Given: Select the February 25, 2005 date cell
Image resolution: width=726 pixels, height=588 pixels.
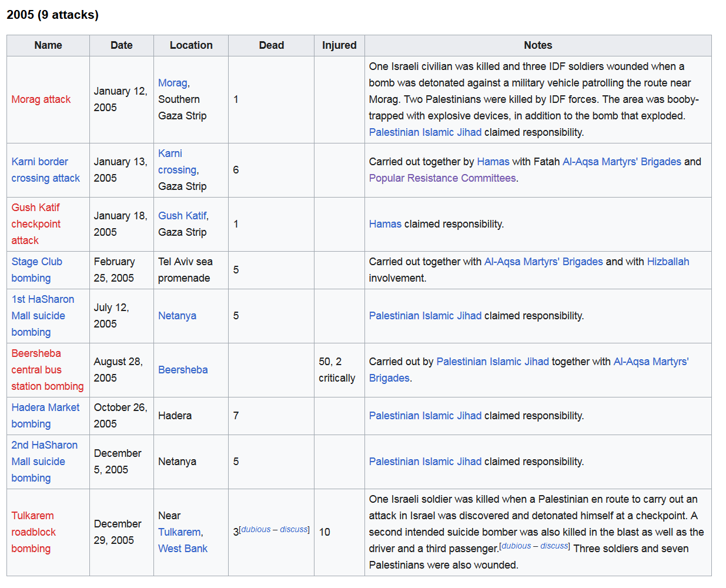Looking at the screenshot, I should tap(122, 270).
